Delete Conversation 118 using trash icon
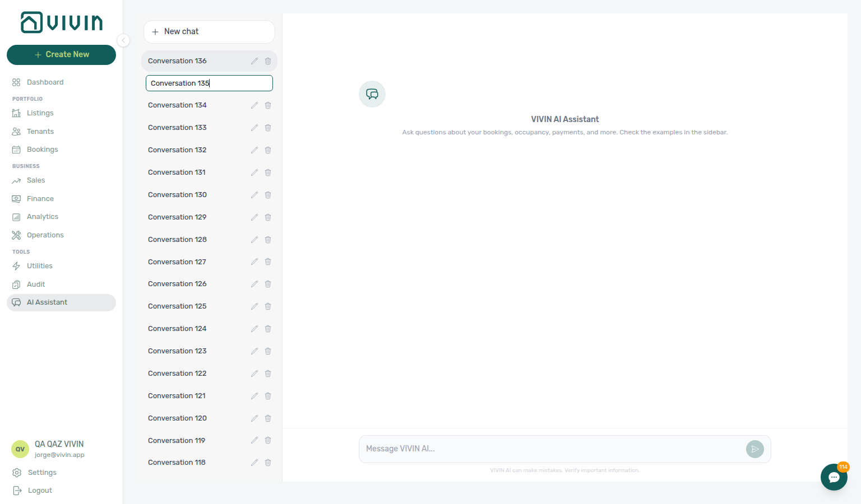Screen dimensions: 861x504 tap(268, 463)
